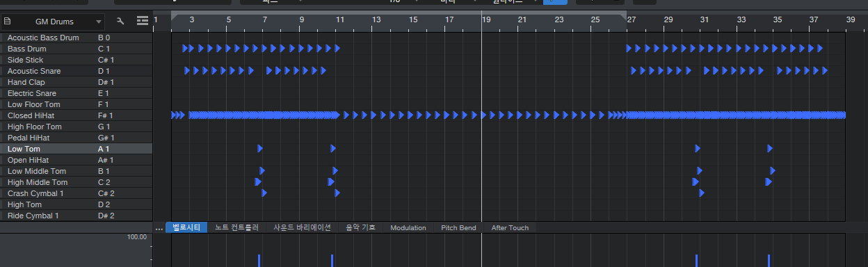Select the Ride Cymbal 1 row
This screenshot has width=868, height=267.
77,216
